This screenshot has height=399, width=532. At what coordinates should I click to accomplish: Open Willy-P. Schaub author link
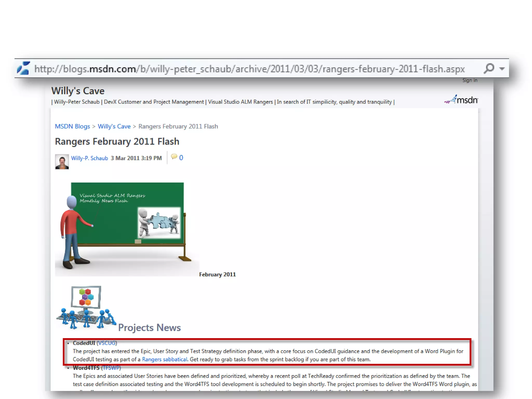pos(89,158)
